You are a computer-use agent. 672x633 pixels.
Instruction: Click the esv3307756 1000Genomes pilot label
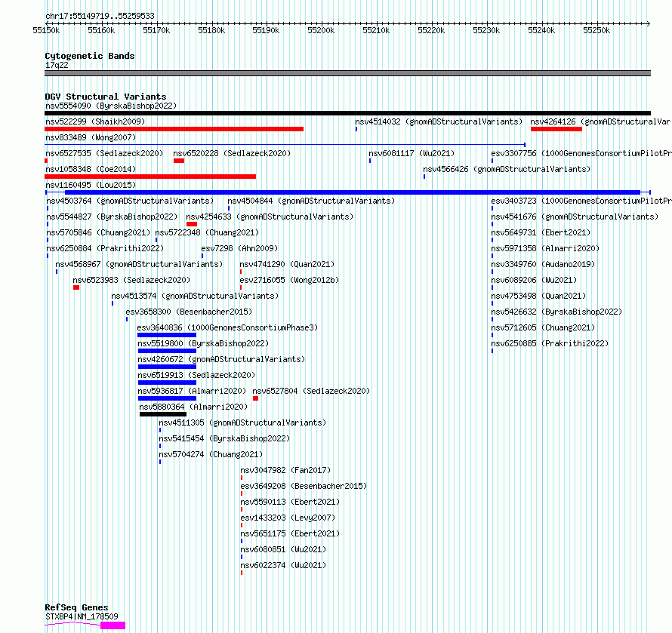581,153
